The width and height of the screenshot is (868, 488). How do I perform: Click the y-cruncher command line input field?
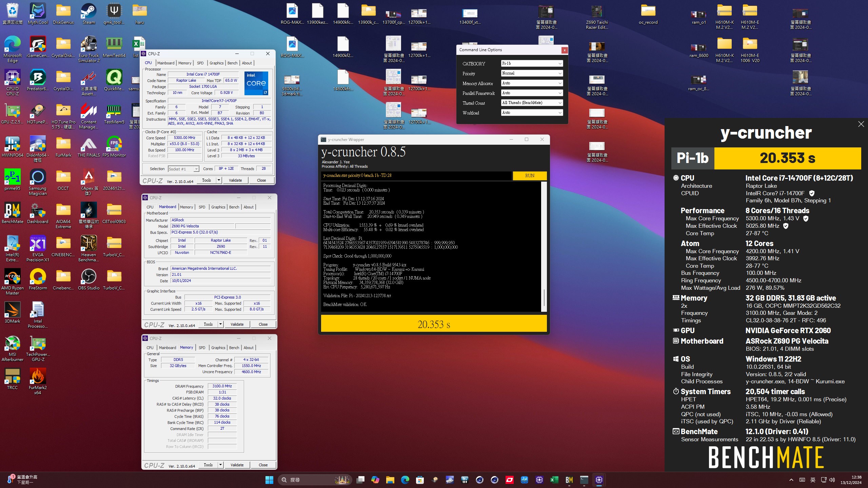[x=416, y=176]
